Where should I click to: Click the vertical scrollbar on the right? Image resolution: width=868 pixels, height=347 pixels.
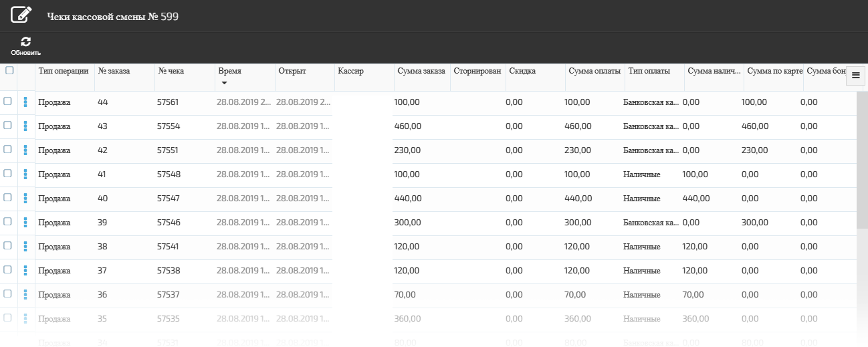[x=862, y=160]
